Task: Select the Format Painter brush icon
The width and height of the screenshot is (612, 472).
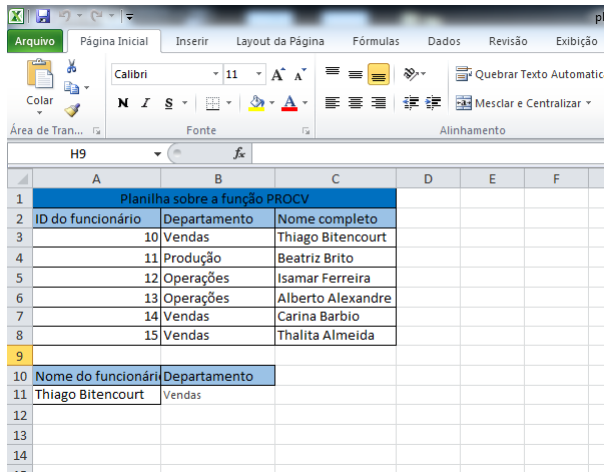Action: point(72,111)
